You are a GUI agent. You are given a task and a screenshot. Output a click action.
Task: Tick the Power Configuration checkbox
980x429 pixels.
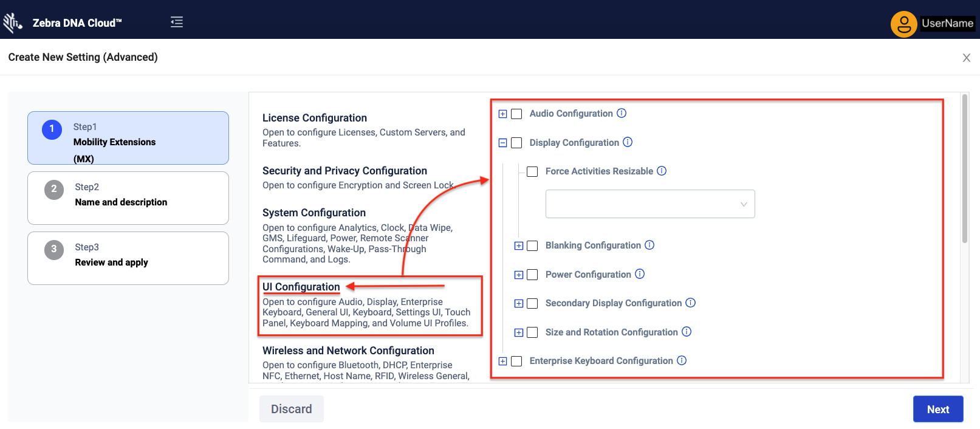[533, 275]
